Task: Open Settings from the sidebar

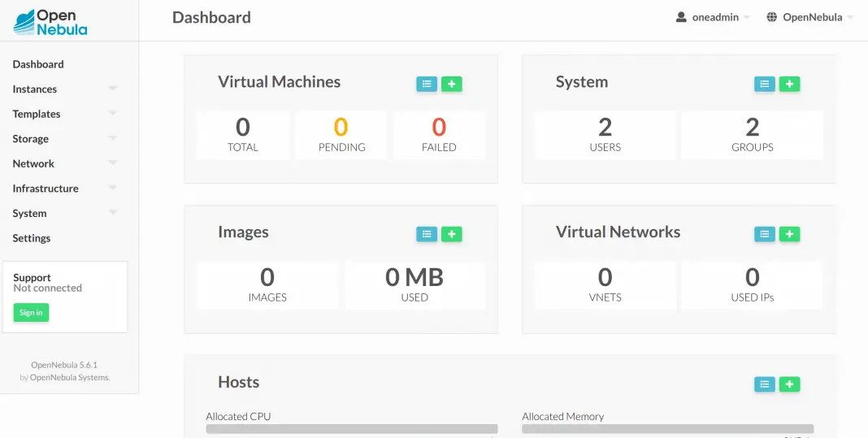Action: pyautogui.click(x=32, y=238)
